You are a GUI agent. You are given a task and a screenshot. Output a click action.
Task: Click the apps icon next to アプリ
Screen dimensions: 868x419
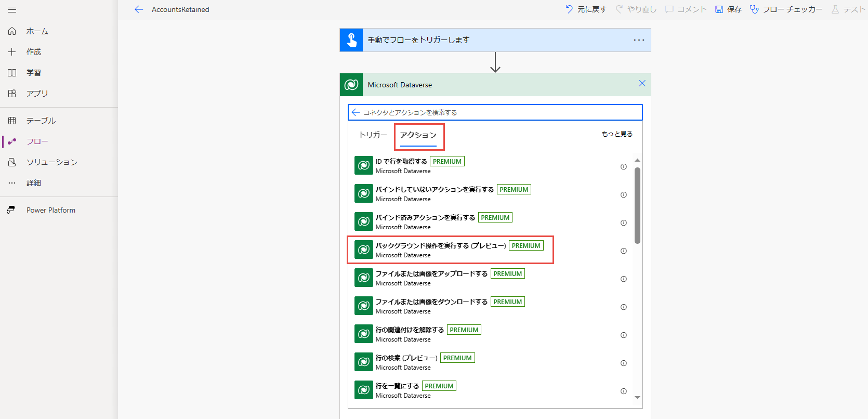point(12,94)
